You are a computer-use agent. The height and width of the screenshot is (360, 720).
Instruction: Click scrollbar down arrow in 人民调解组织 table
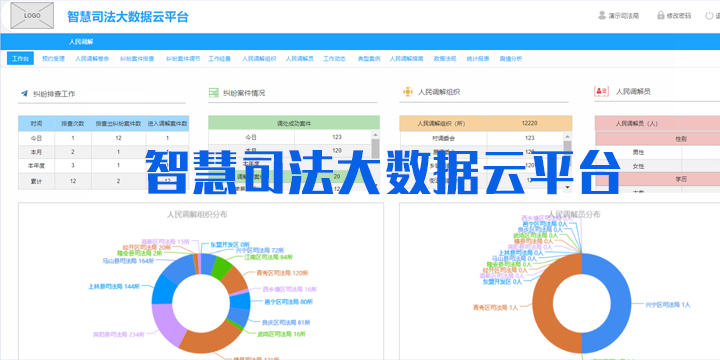(568, 187)
